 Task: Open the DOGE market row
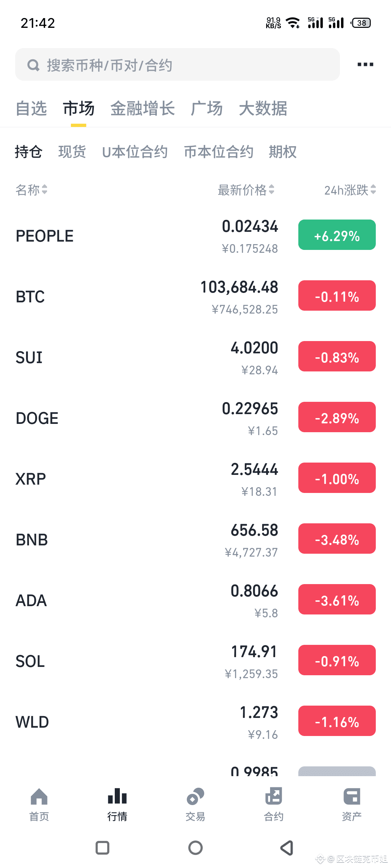tap(195, 418)
